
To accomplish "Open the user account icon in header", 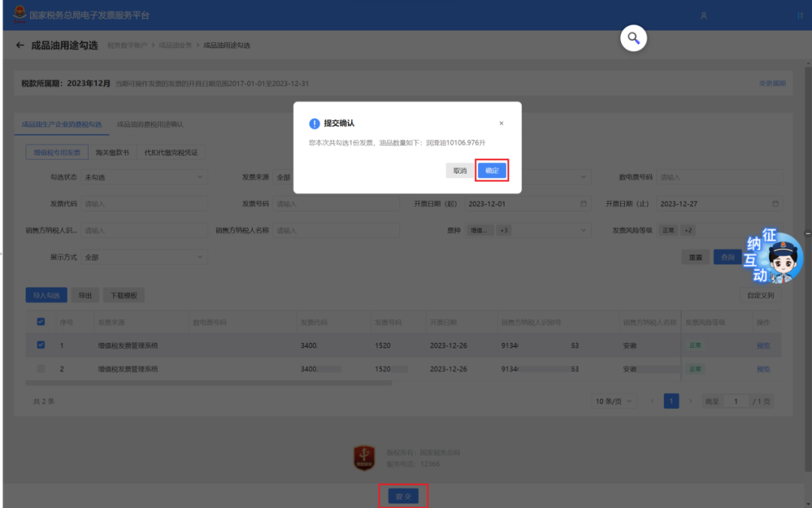I will pyautogui.click(x=704, y=16).
